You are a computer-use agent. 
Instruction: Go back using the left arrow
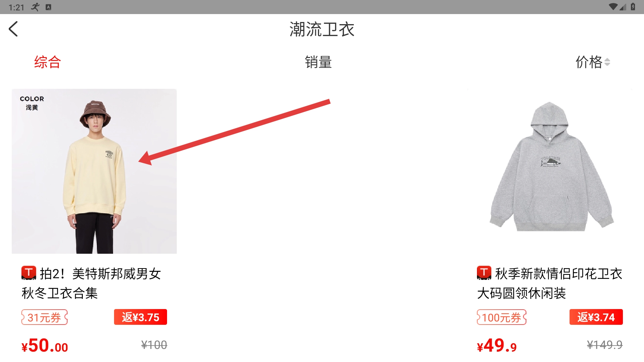(13, 29)
